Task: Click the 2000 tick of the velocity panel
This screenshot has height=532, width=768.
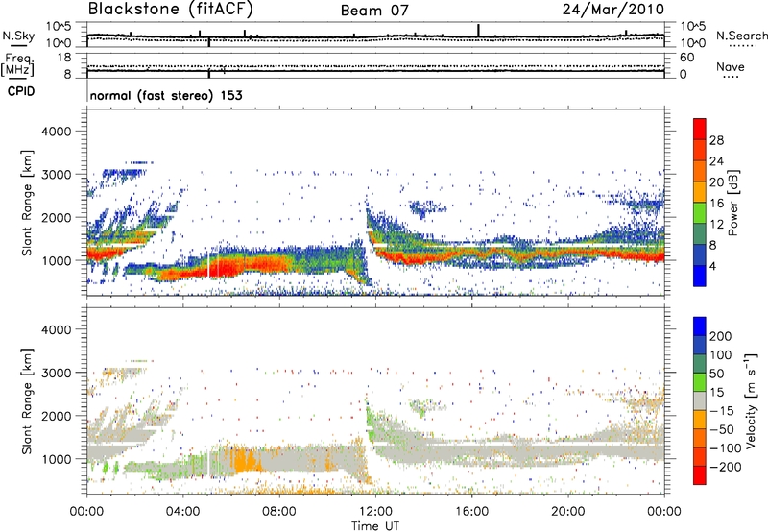Action: pos(56,416)
